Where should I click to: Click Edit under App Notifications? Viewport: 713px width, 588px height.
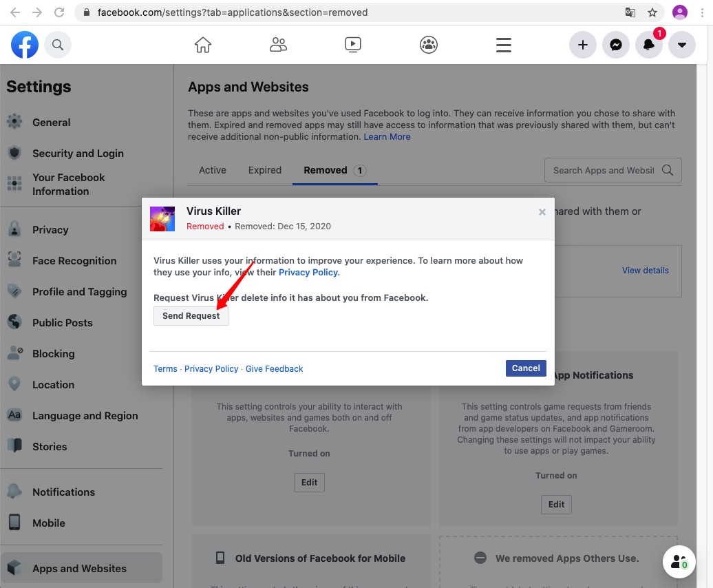coord(556,504)
